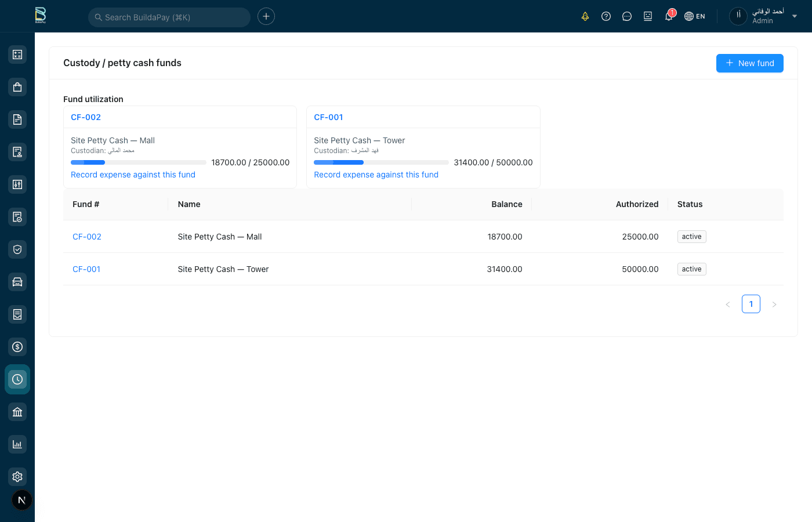Open the bank icon in sidebar
Screen dimensions: 812x522
17,412
